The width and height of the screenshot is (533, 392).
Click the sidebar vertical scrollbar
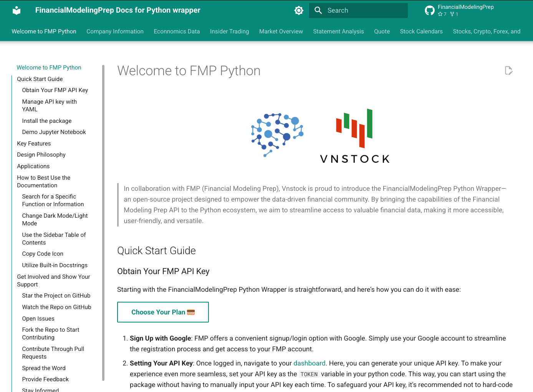103,223
